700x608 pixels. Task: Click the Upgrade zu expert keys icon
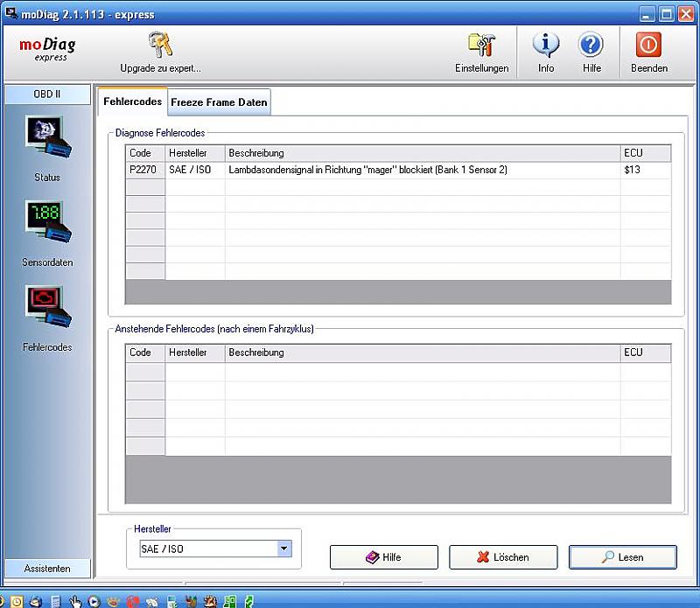[160, 45]
